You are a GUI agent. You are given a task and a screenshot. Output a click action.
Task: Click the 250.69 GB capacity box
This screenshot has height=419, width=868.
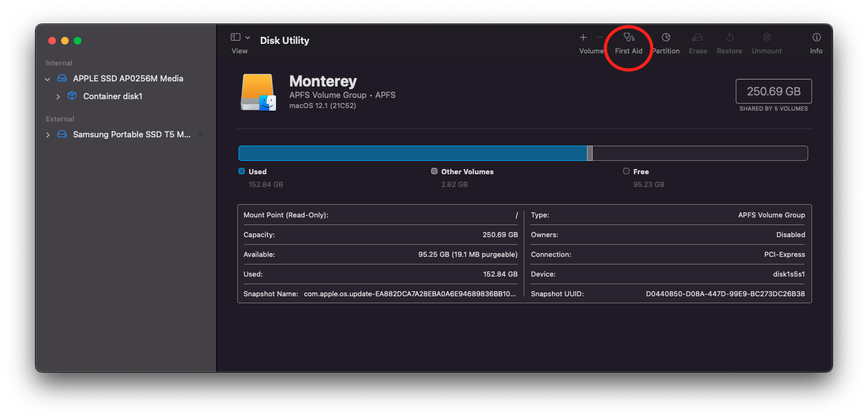click(773, 91)
